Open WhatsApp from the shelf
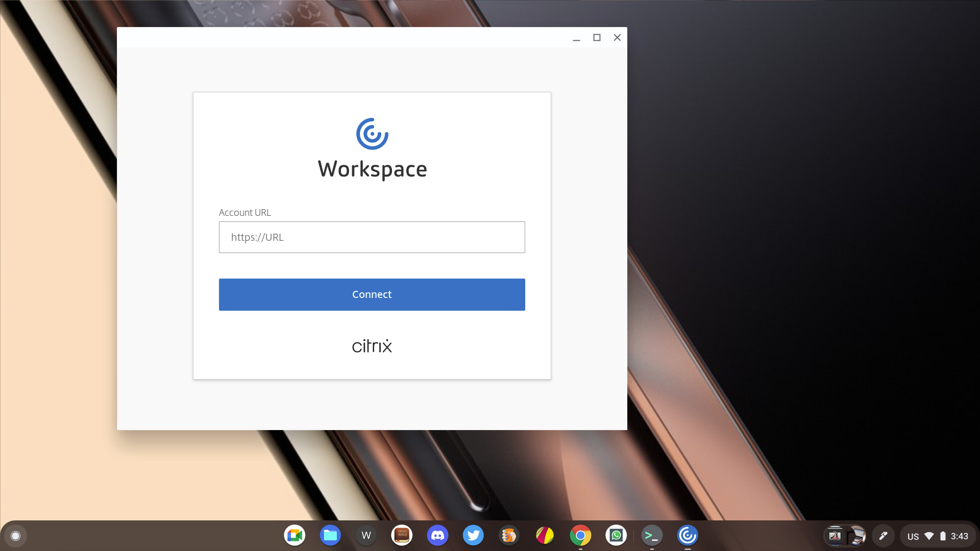The image size is (980, 551). (x=616, y=535)
